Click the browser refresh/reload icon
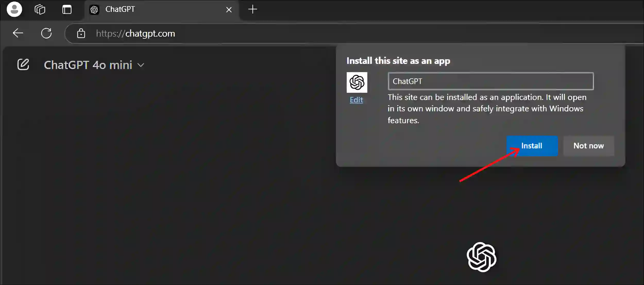Screen dimensions: 644x285 click(46, 33)
